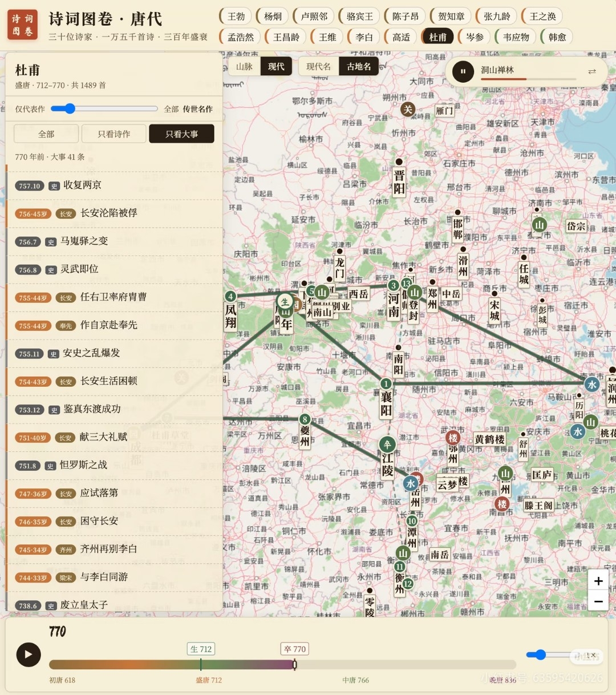
Task: Show 全部 entries in the list
Action: coord(46,134)
